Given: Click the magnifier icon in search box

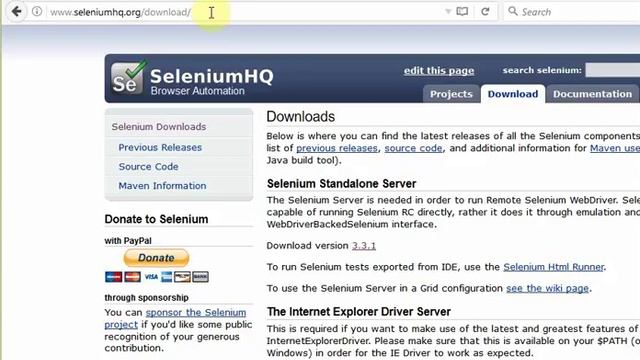Looking at the screenshot, I should (x=513, y=11).
